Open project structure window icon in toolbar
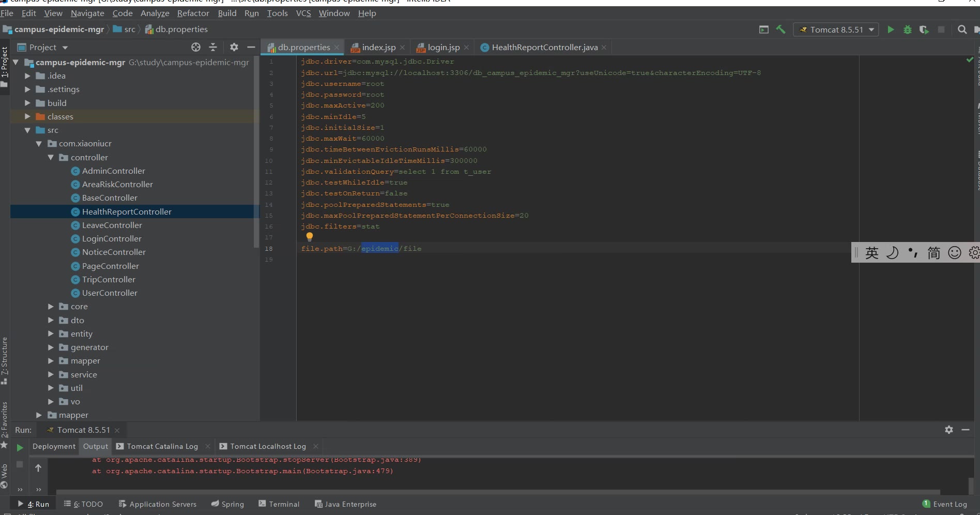The image size is (980, 515). (763, 29)
